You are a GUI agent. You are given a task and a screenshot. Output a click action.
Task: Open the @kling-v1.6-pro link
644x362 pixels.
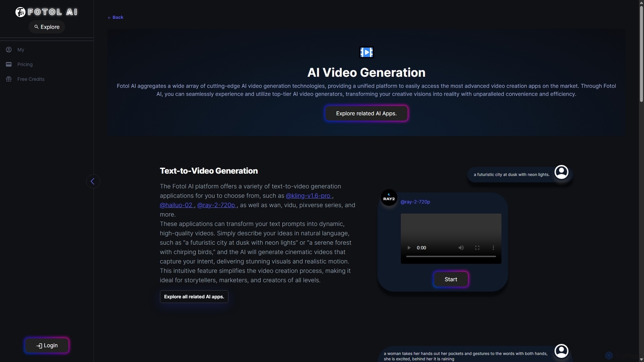pos(308,196)
